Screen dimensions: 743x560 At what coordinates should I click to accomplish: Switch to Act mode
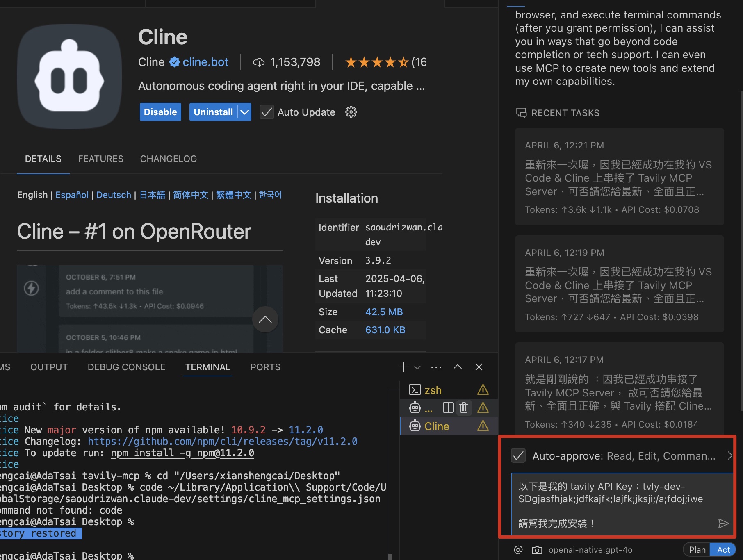point(723,550)
